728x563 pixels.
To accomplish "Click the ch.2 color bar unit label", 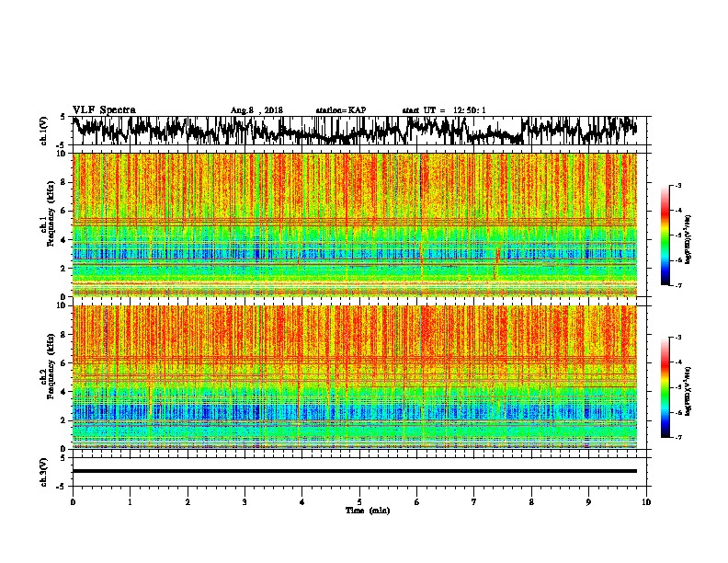I will (x=688, y=391).
